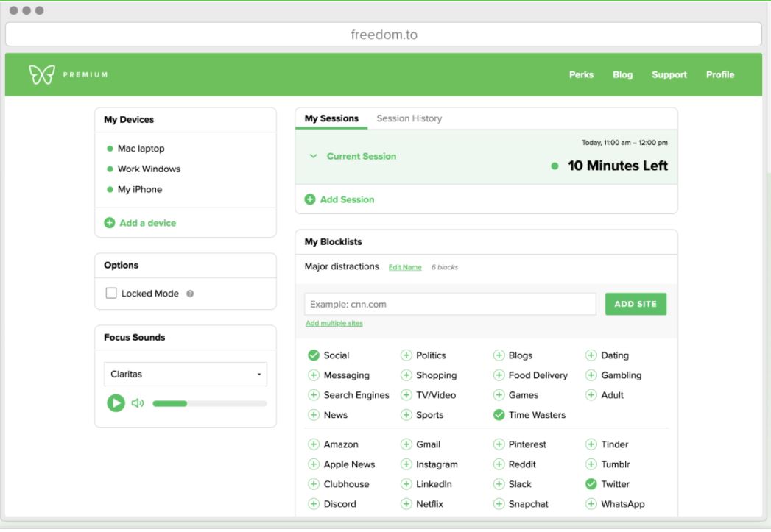Toggle Slack block on
The width and height of the screenshot is (771, 532).
tap(499, 484)
